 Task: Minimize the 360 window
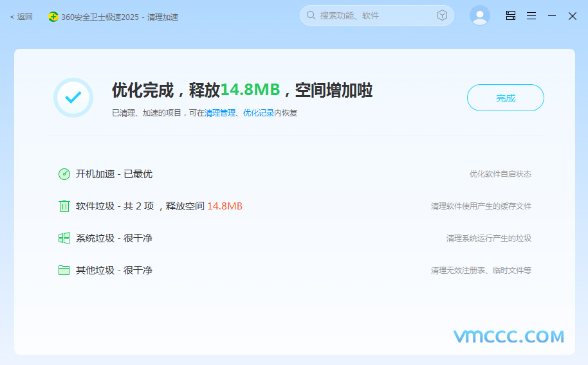pos(552,16)
